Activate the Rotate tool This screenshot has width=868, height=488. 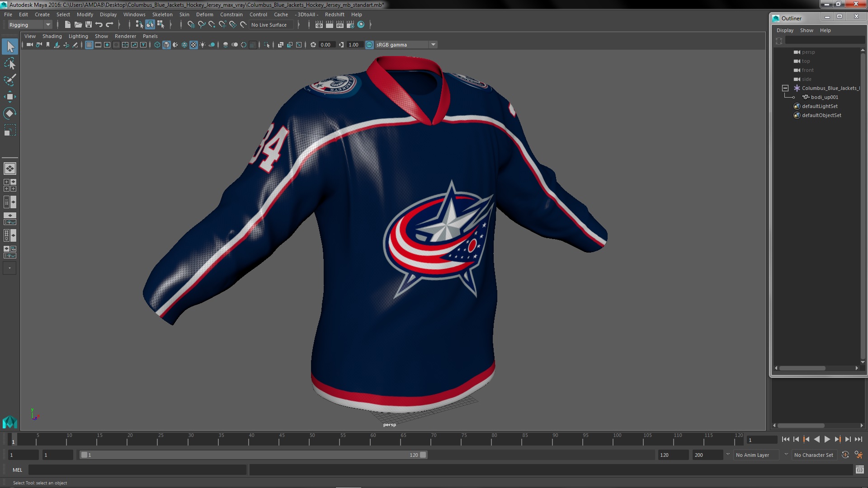[x=10, y=113]
